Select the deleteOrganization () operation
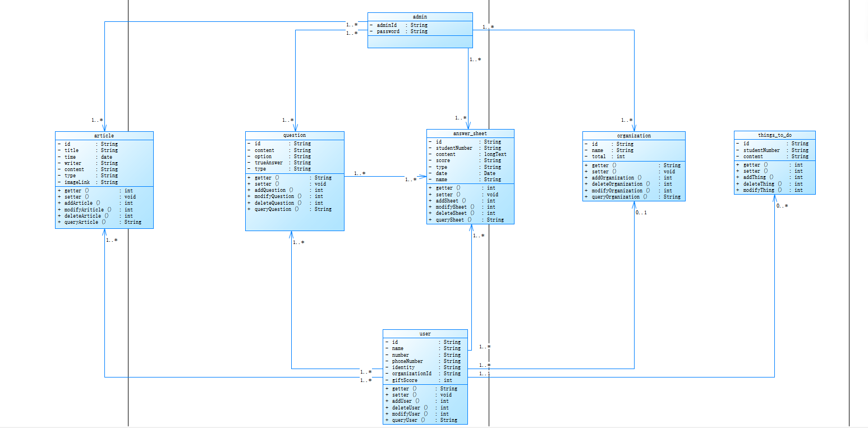The width and height of the screenshot is (868, 428). [628, 184]
